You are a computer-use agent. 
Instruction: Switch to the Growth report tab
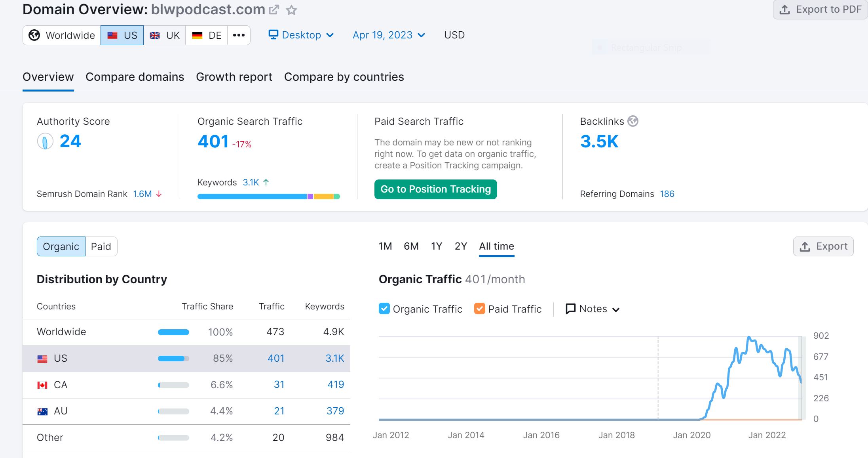(234, 77)
